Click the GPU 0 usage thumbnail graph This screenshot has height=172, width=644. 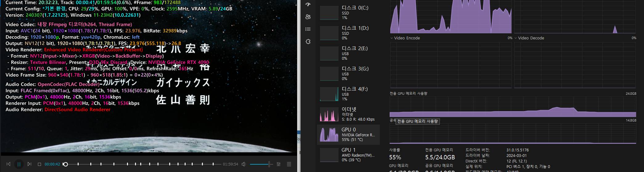[329, 134]
